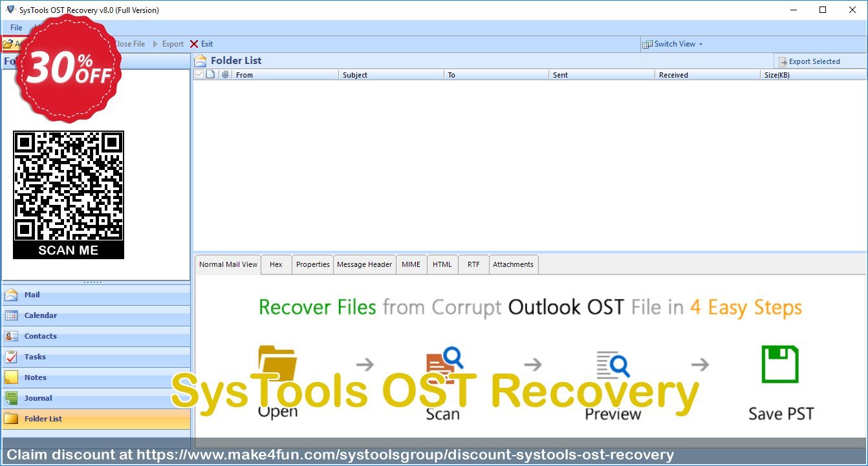The image size is (868, 466).
Task: Click the Folder List envelope header icon
Action: (201, 61)
